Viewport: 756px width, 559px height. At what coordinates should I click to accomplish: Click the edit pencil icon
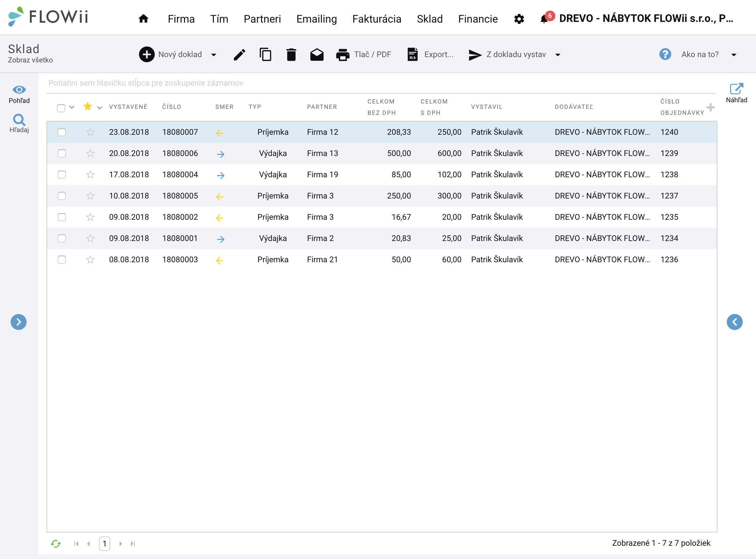coord(239,54)
